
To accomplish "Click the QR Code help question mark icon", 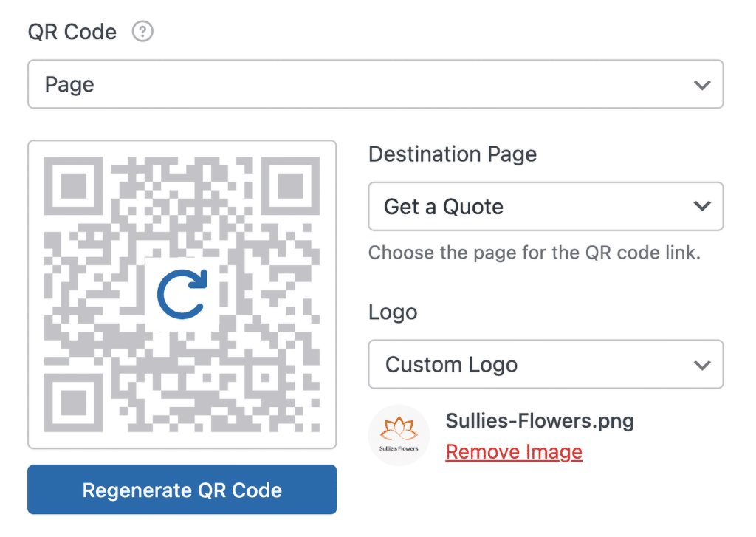I will point(142,32).
